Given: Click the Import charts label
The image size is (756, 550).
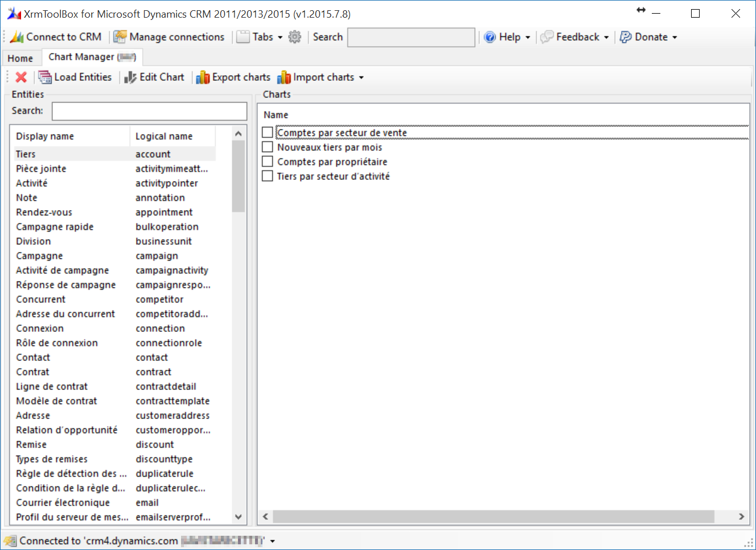Looking at the screenshot, I should coord(324,77).
